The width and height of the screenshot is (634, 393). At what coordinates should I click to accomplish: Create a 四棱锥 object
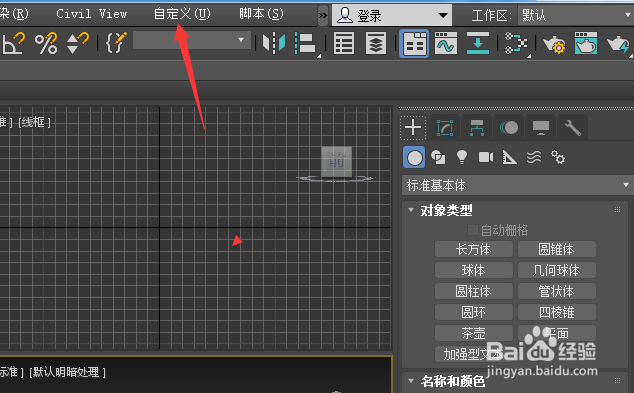pos(556,312)
